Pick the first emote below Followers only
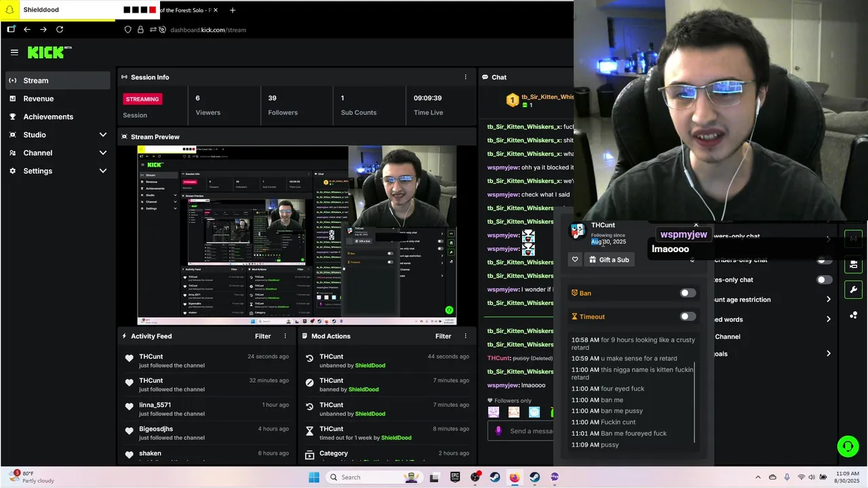Image resolution: width=868 pixels, height=488 pixels. (x=494, y=412)
